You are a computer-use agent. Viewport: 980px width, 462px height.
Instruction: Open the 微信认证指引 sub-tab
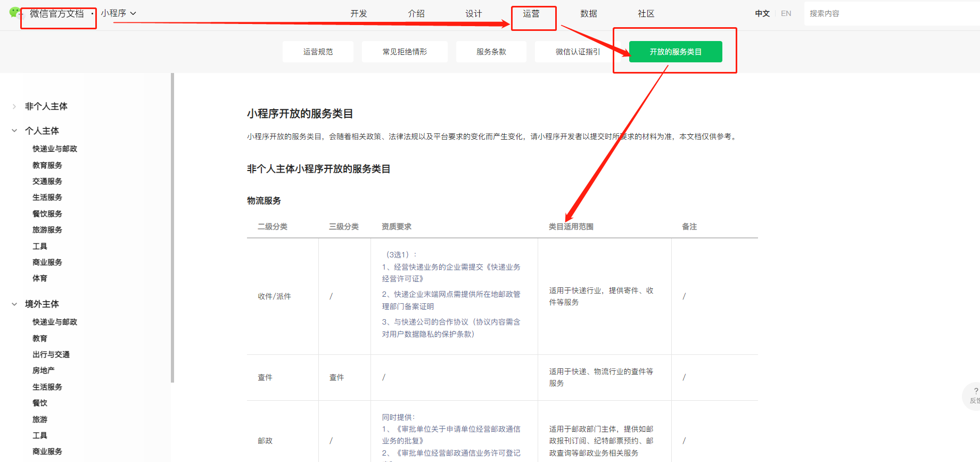point(578,52)
